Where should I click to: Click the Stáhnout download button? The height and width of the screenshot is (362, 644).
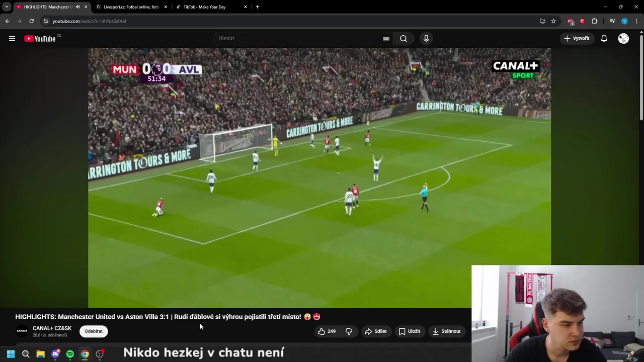[x=447, y=331]
